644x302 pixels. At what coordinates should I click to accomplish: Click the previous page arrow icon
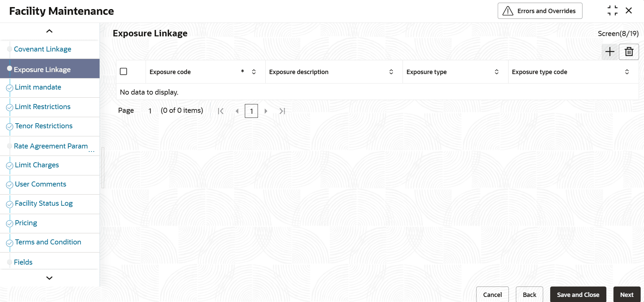tap(237, 111)
